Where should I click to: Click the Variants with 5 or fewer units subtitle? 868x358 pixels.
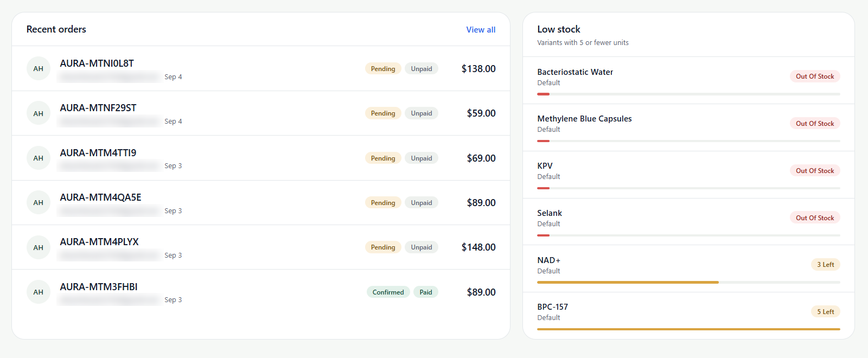pyautogui.click(x=583, y=43)
